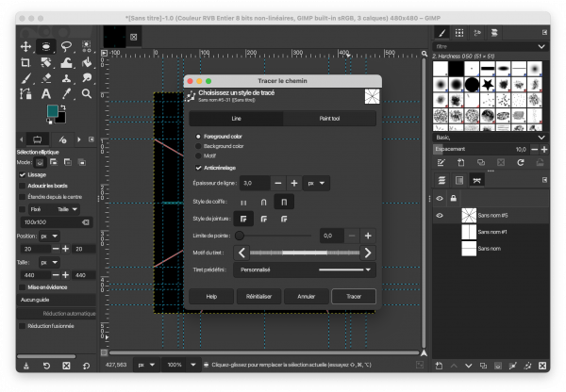
Task: Select the Zoom magnifier tool
Action: click(86, 94)
